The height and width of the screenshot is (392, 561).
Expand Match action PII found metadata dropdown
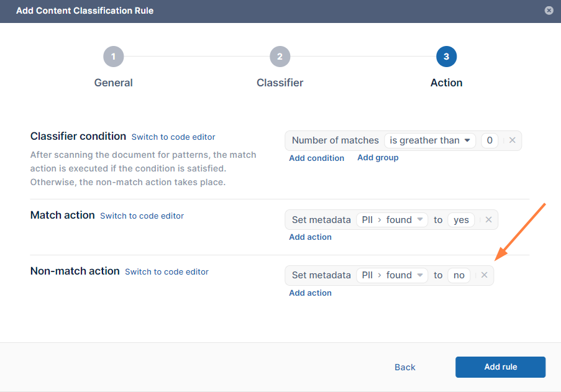point(392,220)
